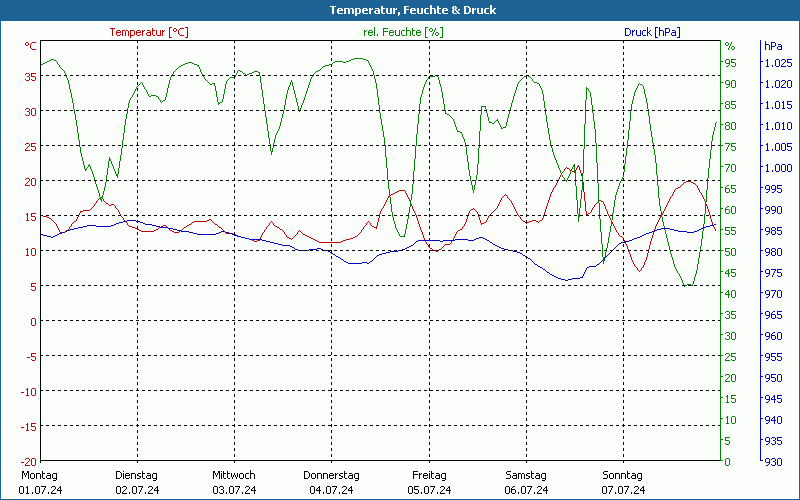This screenshot has height=500, width=800.
Task: Click the '-20' tick on the temperature axis
Action: (x=29, y=462)
